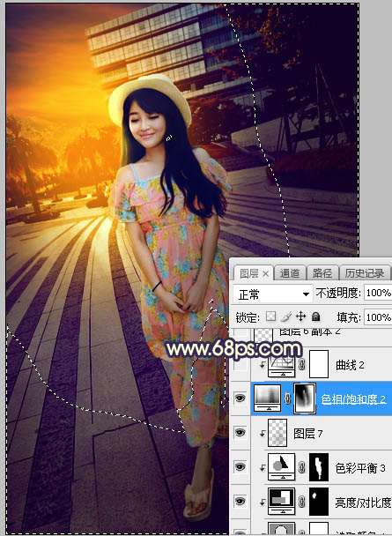
Task: Click the lock transparent pixels icon
Action: (270, 317)
